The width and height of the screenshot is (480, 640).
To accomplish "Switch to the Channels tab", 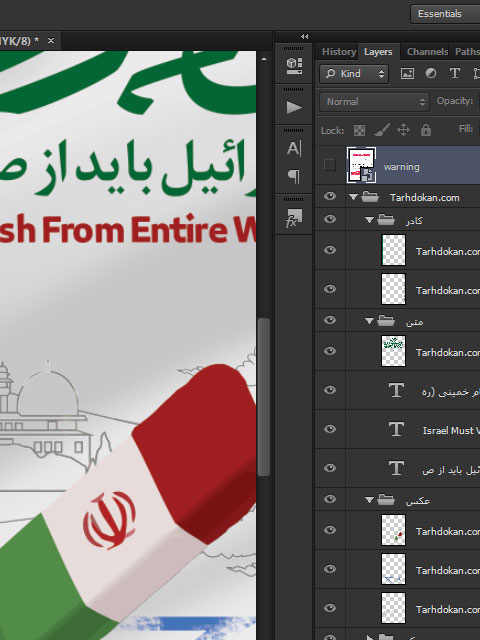I will (427, 52).
